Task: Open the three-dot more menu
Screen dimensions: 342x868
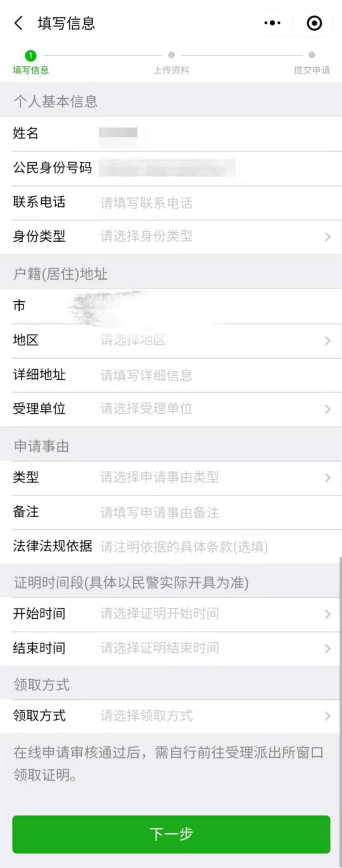Action: point(272,23)
